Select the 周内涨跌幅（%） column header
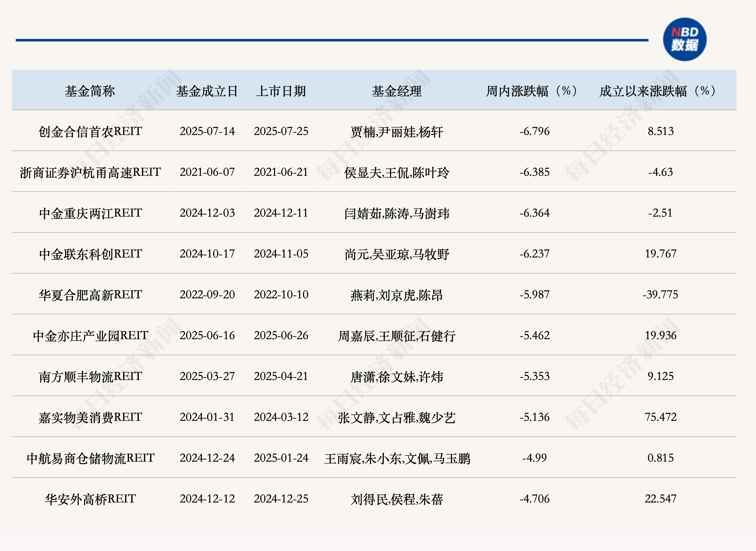This screenshot has width=756, height=551. pyautogui.click(x=534, y=91)
